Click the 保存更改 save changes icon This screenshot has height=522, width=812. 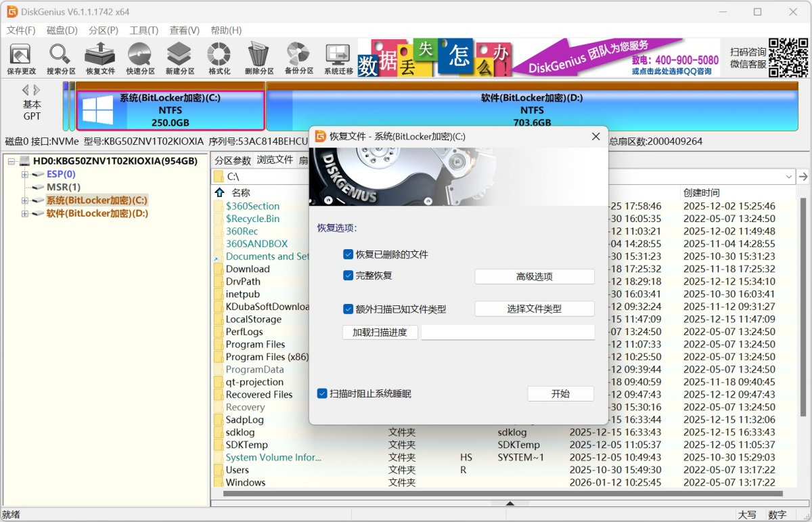[x=21, y=58]
